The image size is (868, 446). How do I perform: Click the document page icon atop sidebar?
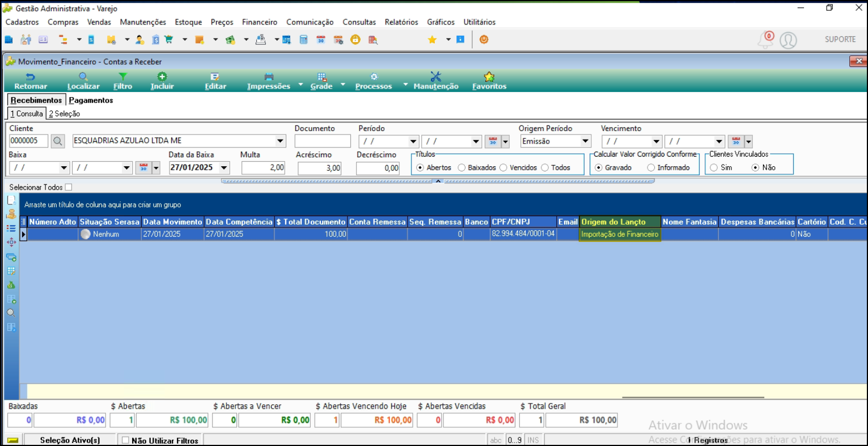pyautogui.click(x=11, y=200)
